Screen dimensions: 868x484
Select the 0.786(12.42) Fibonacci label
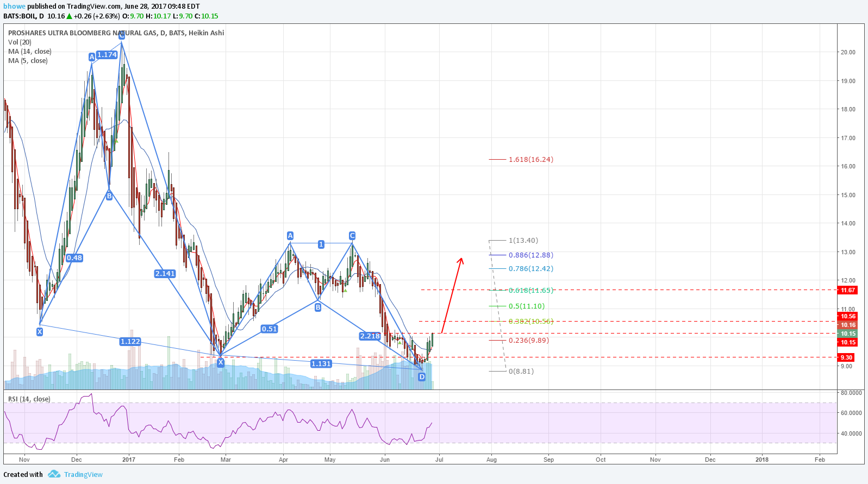point(531,268)
